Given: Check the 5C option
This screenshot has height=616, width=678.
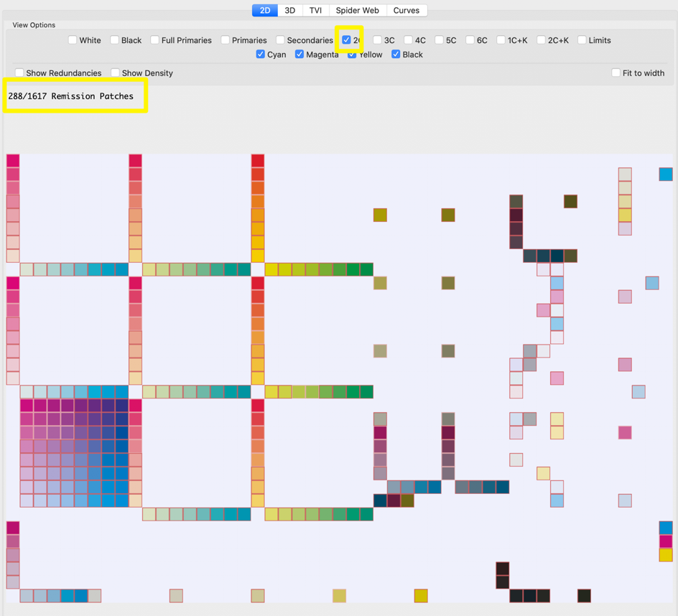Looking at the screenshot, I should pos(440,40).
